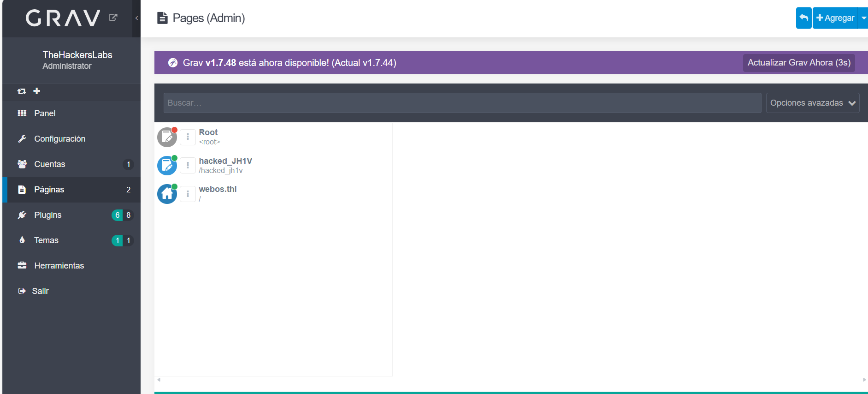Image resolution: width=868 pixels, height=394 pixels.
Task: Click the Temas droplet icon
Action: 22,240
